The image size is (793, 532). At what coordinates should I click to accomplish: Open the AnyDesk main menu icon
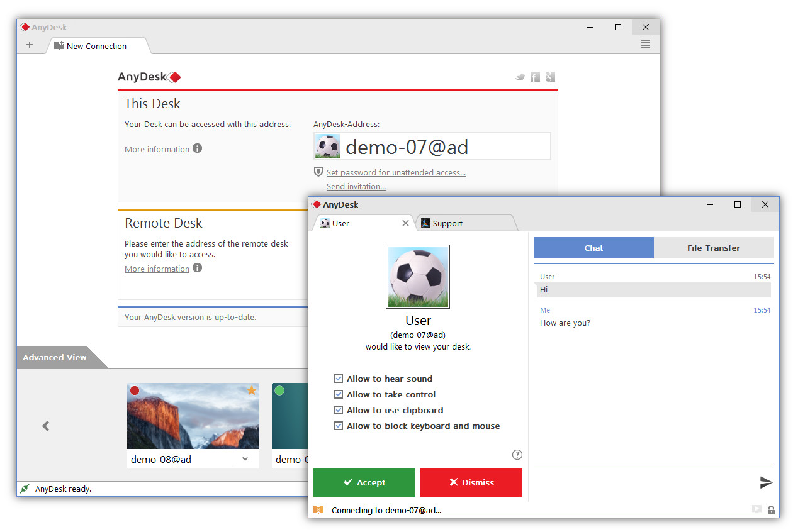click(x=645, y=44)
